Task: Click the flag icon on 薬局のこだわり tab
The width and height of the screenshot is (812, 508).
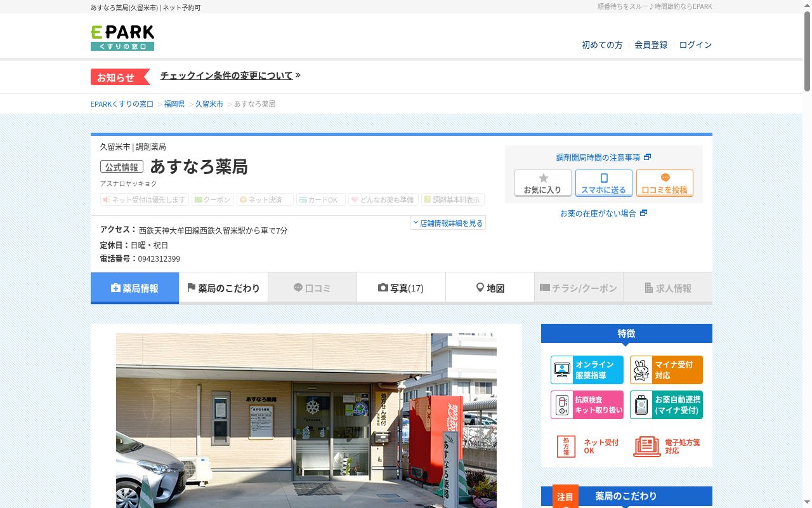Action: point(191,288)
